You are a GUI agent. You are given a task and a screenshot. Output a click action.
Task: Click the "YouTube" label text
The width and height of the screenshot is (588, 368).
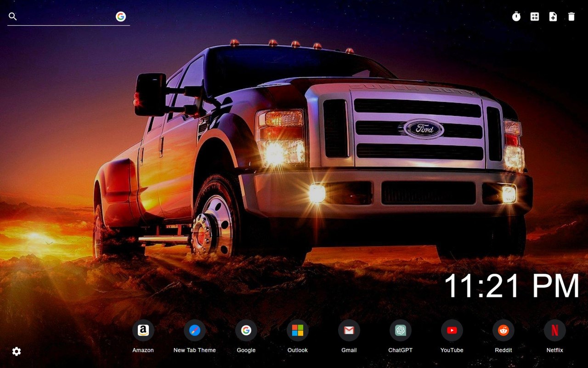[x=452, y=350]
